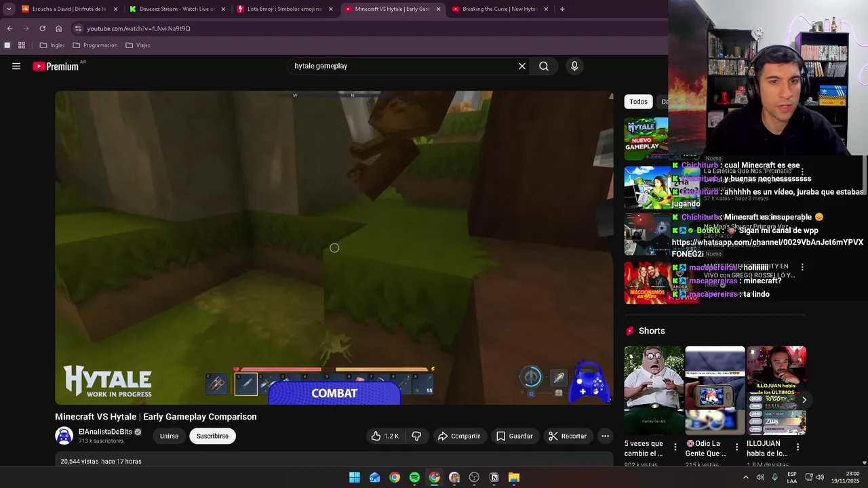Open the 'Shorts' section heading

tap(651, 331)
